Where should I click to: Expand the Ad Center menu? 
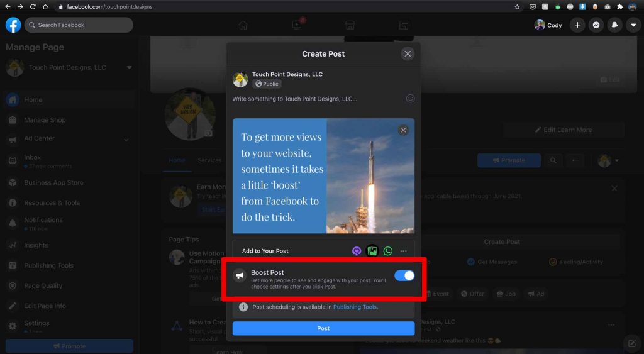126,140
